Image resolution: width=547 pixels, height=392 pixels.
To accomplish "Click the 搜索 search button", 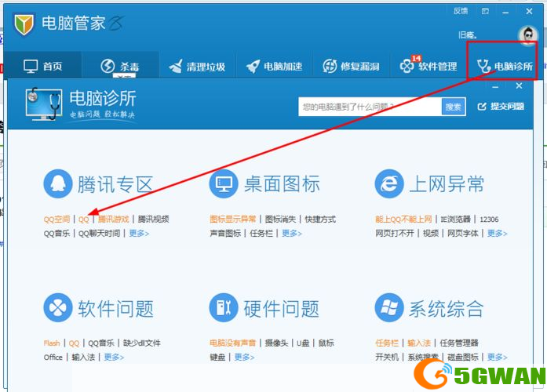I will [x=453, y=107].
